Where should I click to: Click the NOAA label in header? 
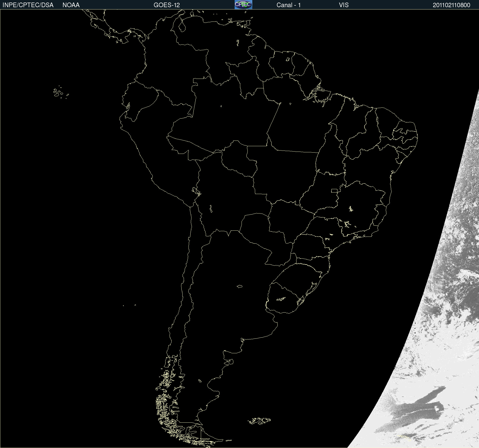(x=71, y=5)
